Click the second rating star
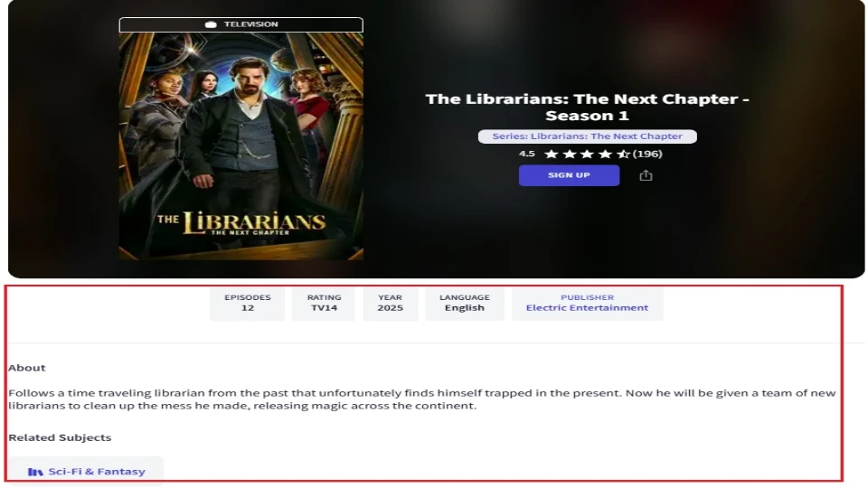The width and height of the screenshot is (868, 488). 569,154
